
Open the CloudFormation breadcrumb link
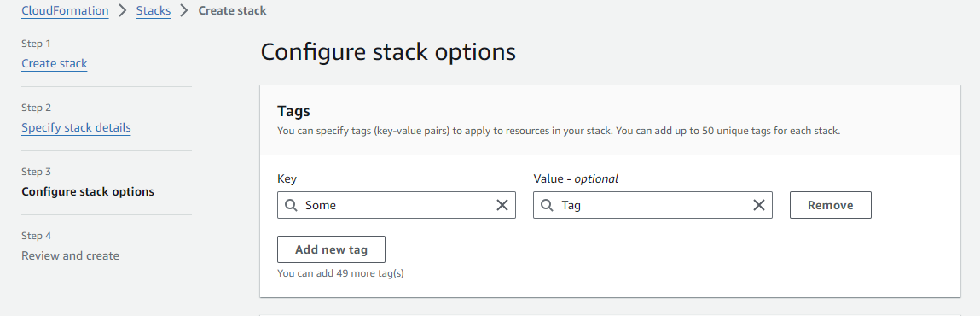[65, 10]
